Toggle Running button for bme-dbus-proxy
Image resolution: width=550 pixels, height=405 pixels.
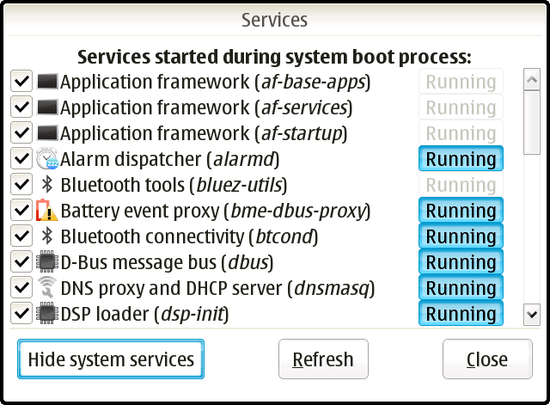click(461, 210)
